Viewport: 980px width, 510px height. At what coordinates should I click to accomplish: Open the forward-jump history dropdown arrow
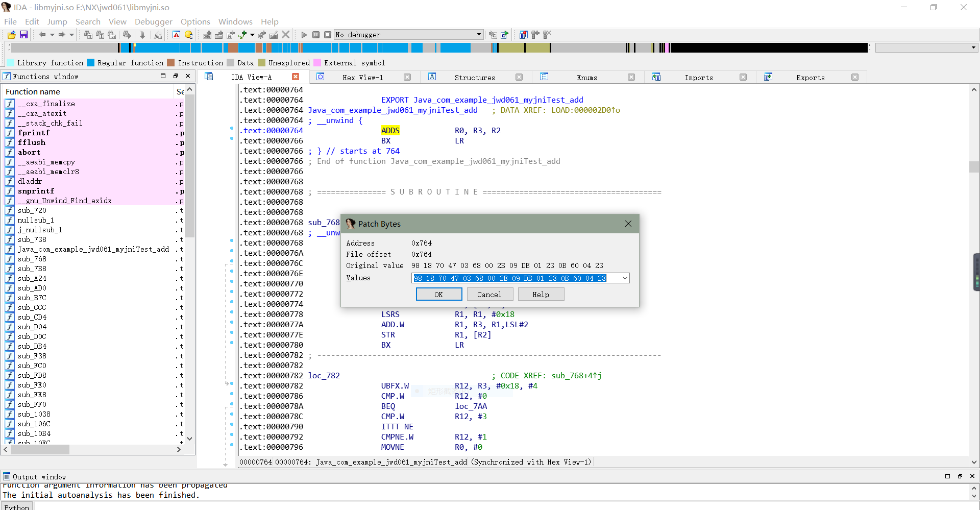tap(71, 35)
